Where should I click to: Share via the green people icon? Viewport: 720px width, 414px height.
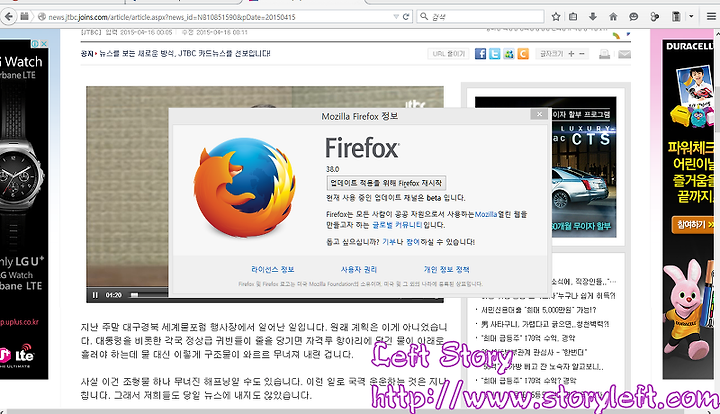pyautogui.click(x=509, y=54)
